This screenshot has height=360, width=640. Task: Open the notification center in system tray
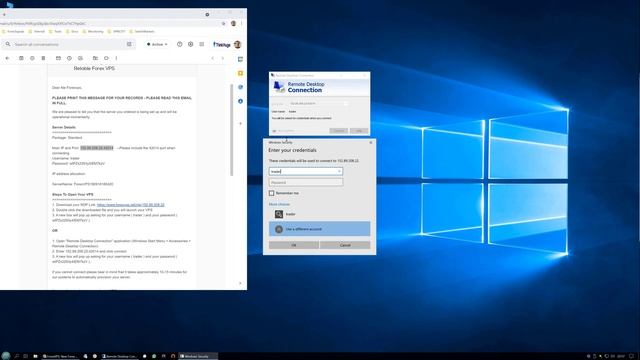[x=632, y=356]
